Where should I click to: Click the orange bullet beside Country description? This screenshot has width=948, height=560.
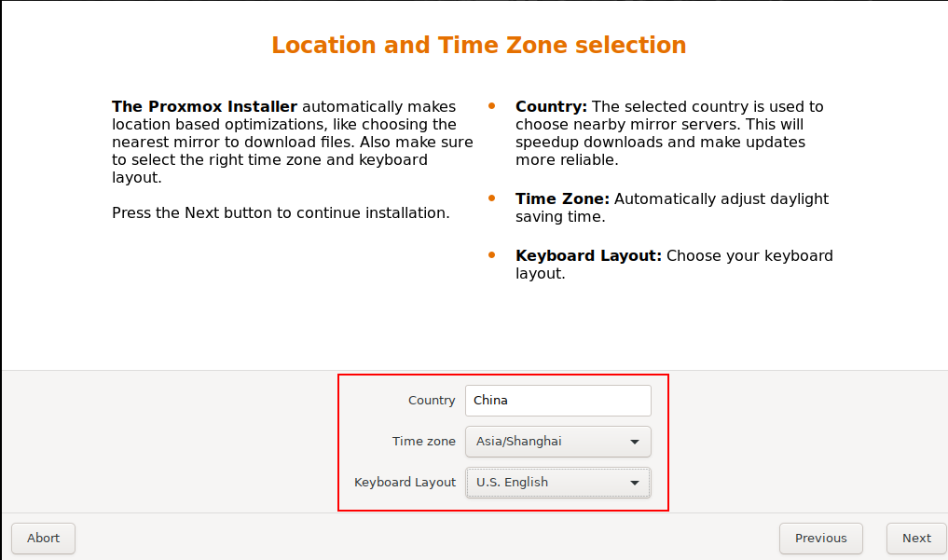coord(492,106)
